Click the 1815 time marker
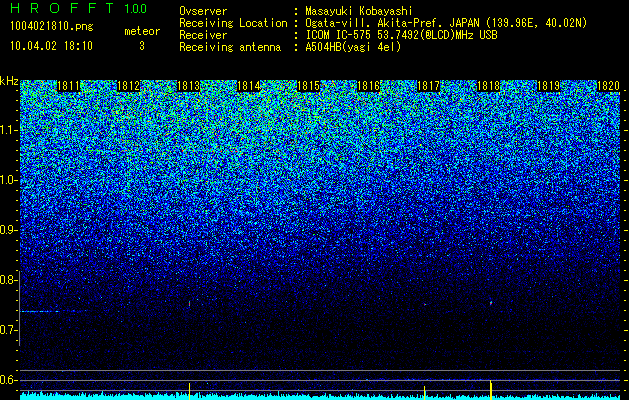The height and width of the screenshot is (400, 629). click(308, 86)
